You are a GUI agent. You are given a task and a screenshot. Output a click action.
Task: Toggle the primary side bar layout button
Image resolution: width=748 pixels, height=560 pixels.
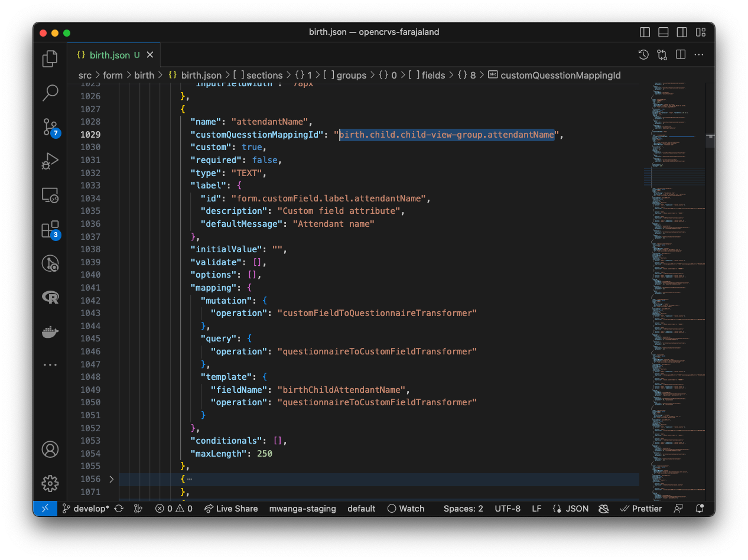pos(645,32)
